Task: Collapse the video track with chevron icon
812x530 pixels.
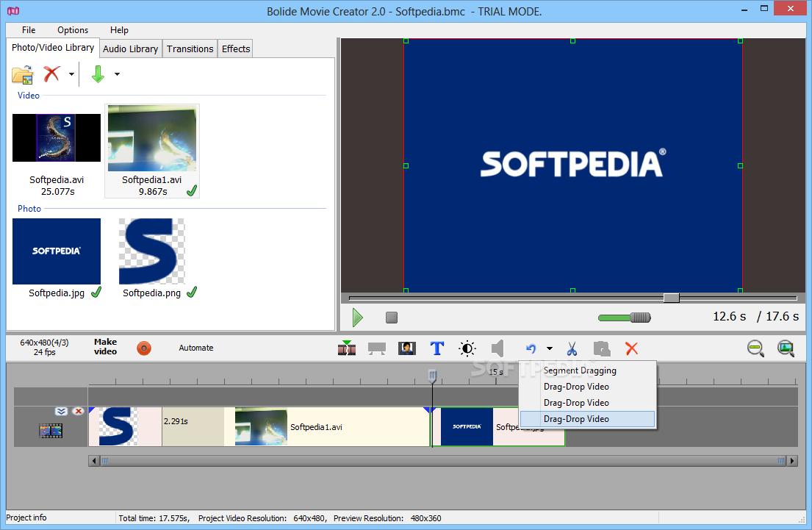Action: [61, 412]
